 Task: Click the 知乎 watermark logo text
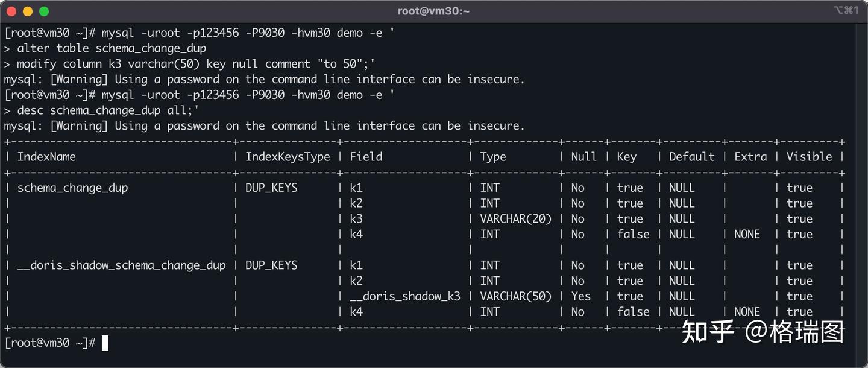click(x=708, y=332)
